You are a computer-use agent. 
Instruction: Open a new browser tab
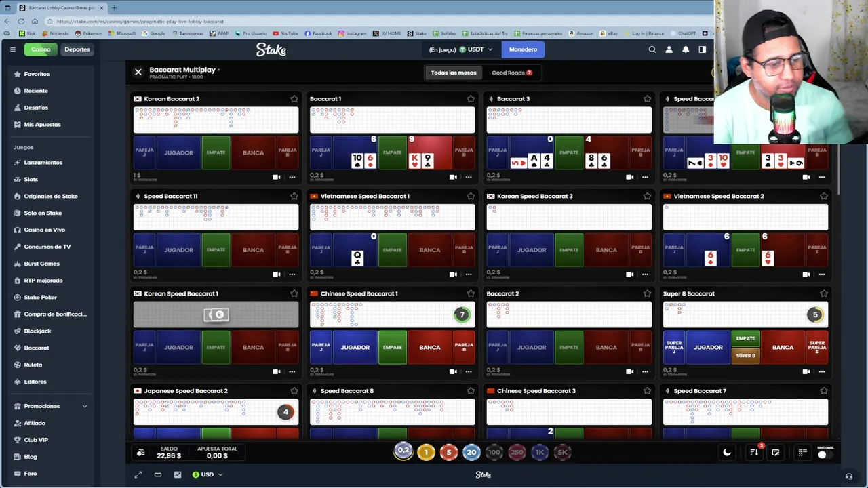click(114, 7)
